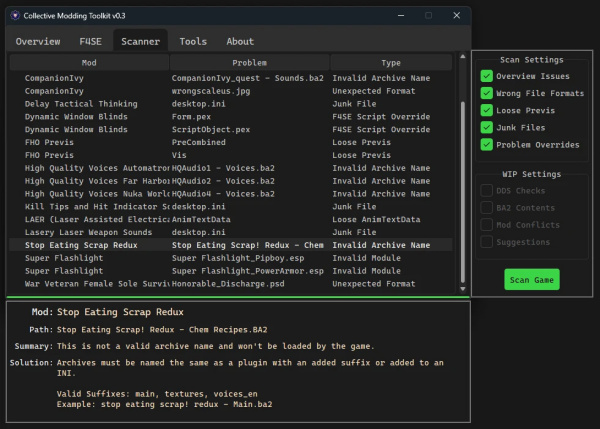Switch to the Overview tab
Screen dimensions: 600x429
point(38,41)
